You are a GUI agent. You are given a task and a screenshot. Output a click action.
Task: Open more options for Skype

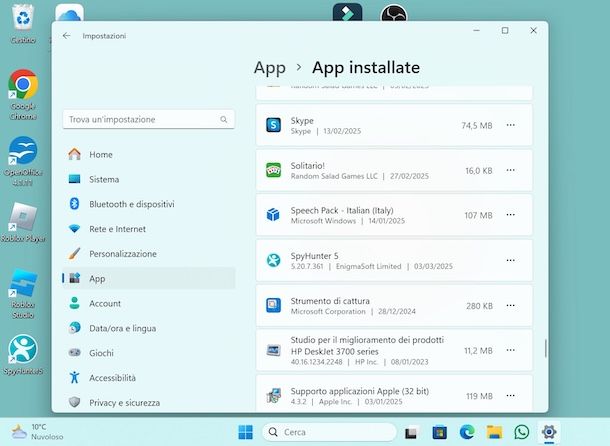(x=510, y=125)
